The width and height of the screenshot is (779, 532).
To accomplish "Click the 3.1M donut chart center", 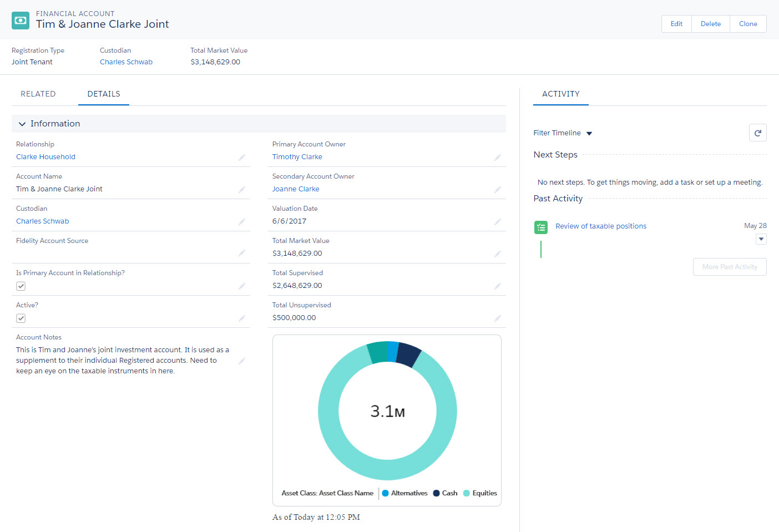I will (387, 411).
